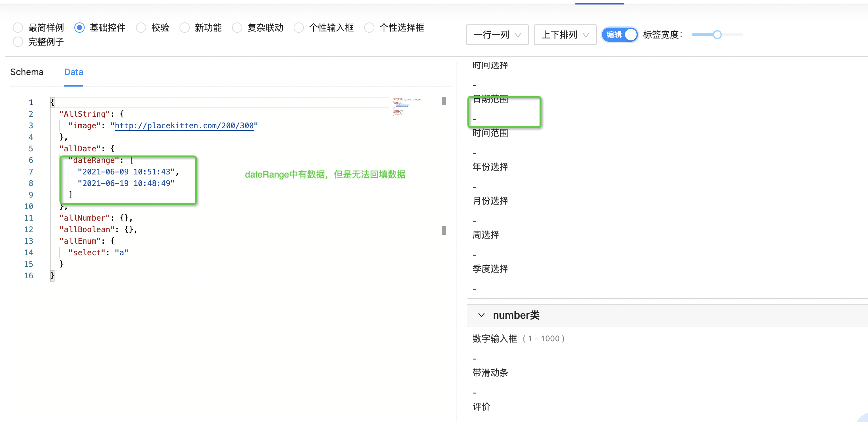Switch to the Data tab
Viewport: 868px width, 422px height.
click(73, 72)
